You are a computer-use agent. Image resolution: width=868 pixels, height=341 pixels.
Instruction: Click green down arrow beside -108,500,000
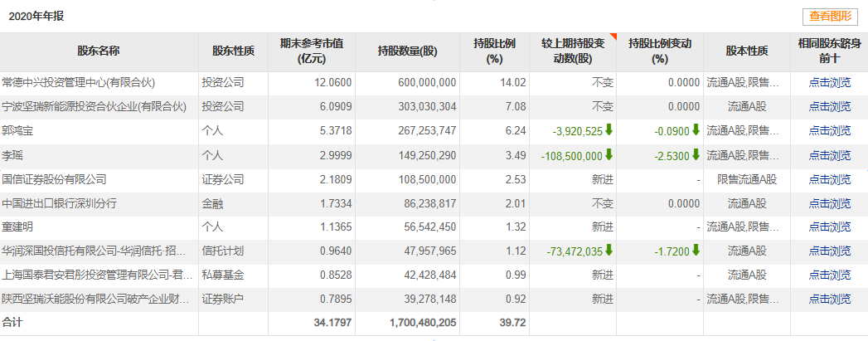[609, 155]
